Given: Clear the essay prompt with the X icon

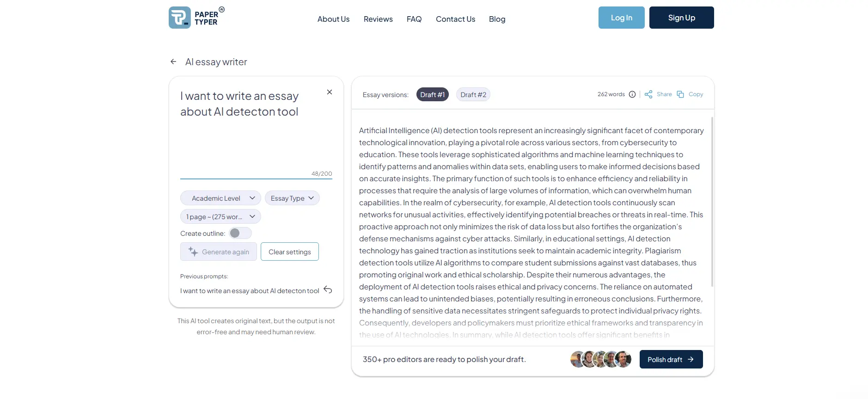Looking at the screenshot, I should pos(330,92).
